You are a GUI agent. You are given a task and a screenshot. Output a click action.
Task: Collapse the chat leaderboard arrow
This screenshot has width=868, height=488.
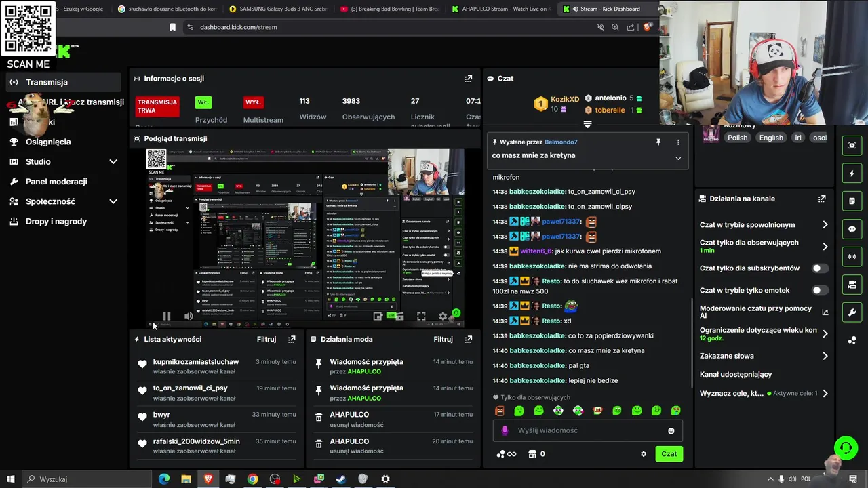(587, 125)
